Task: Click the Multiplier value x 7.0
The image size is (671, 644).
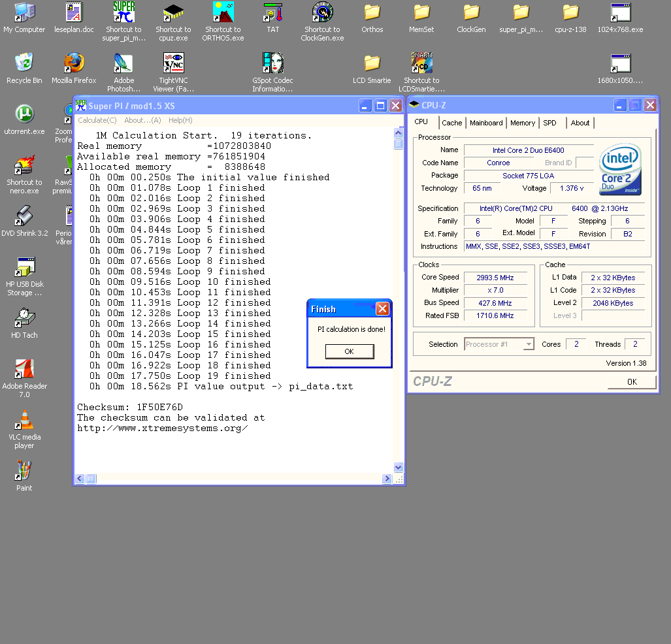Action: (x=495, y=290)
